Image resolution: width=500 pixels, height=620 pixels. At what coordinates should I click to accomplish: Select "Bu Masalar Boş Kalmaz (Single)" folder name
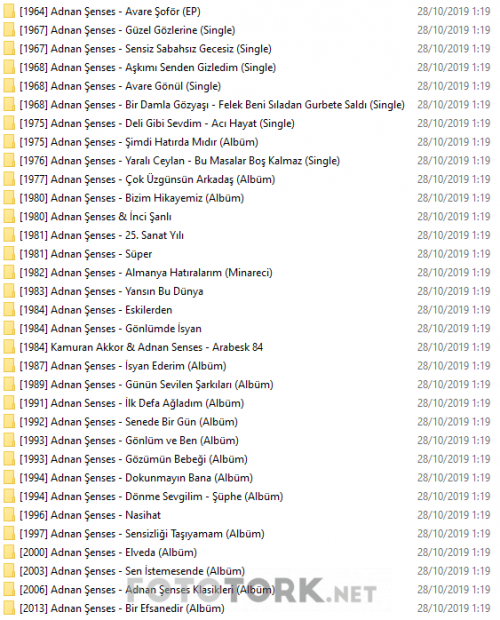tap(267, 161)
